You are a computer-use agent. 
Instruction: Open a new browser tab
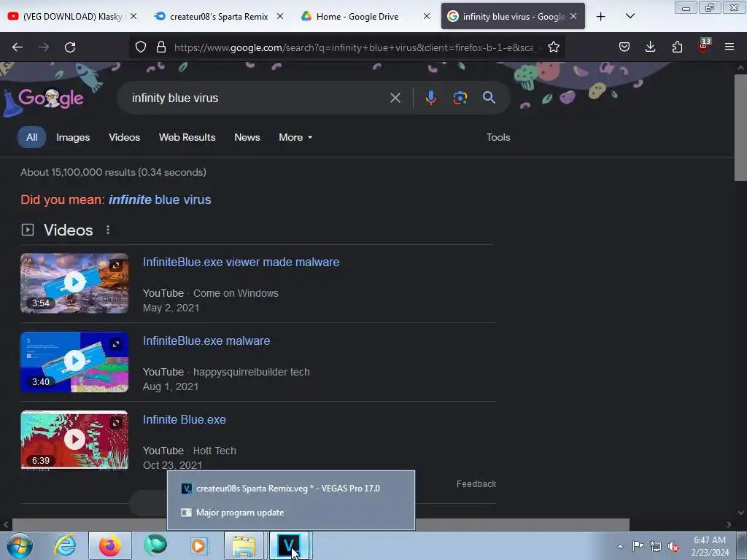coord(601,17)
